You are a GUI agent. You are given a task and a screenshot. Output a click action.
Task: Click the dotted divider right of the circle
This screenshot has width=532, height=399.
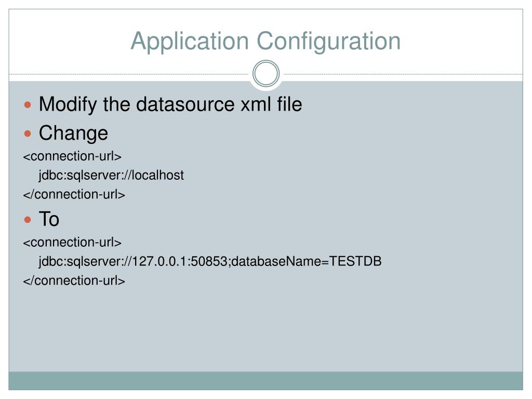tap(403, 74)
